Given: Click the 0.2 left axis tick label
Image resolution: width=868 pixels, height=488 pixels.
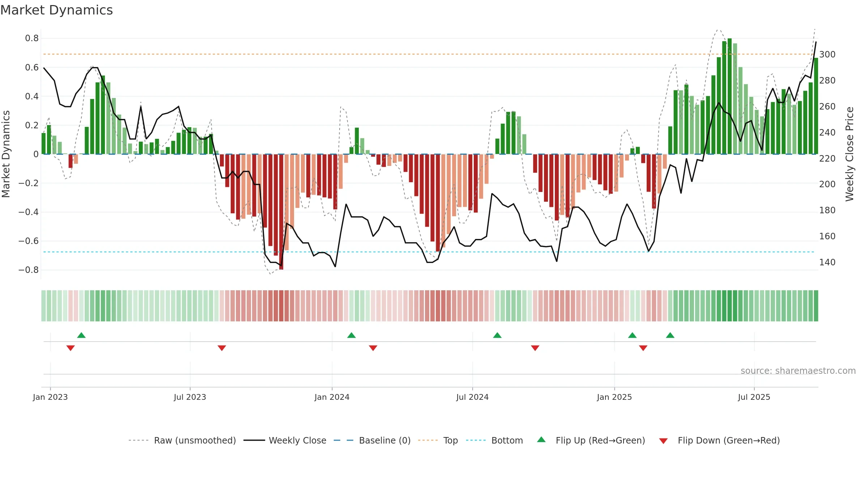Looking at the screenshot, I should (x=32, y=125).
